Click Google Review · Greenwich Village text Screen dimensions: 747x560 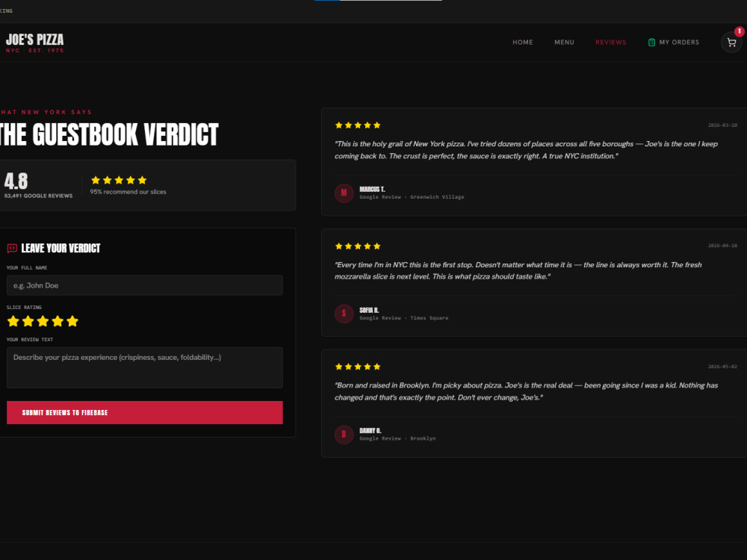tap(412, 196)
